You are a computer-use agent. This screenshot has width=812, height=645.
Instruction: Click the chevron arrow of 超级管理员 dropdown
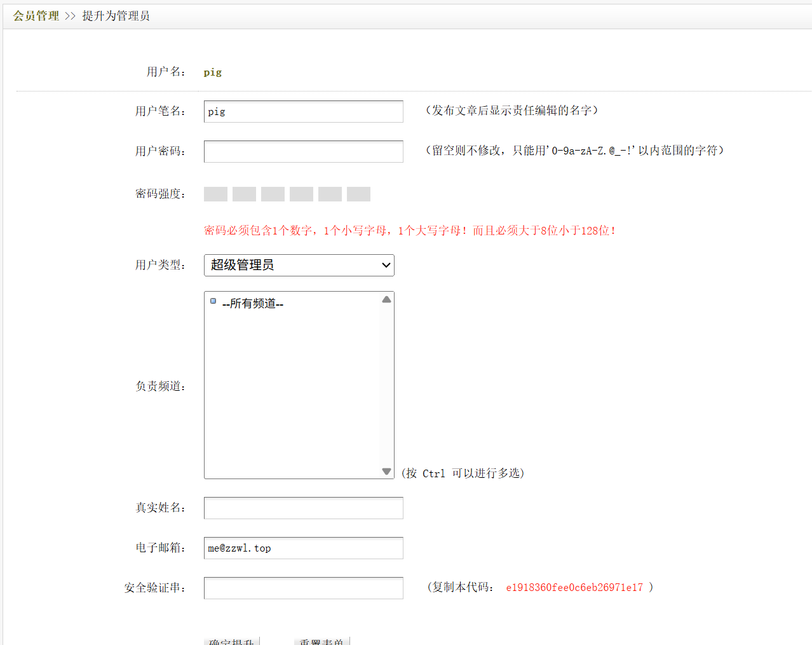pyautogui.click(x=386, y=265)
